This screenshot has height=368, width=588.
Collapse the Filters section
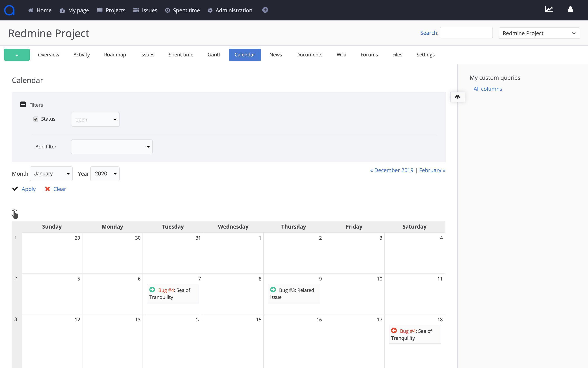[x=23, y=104]
